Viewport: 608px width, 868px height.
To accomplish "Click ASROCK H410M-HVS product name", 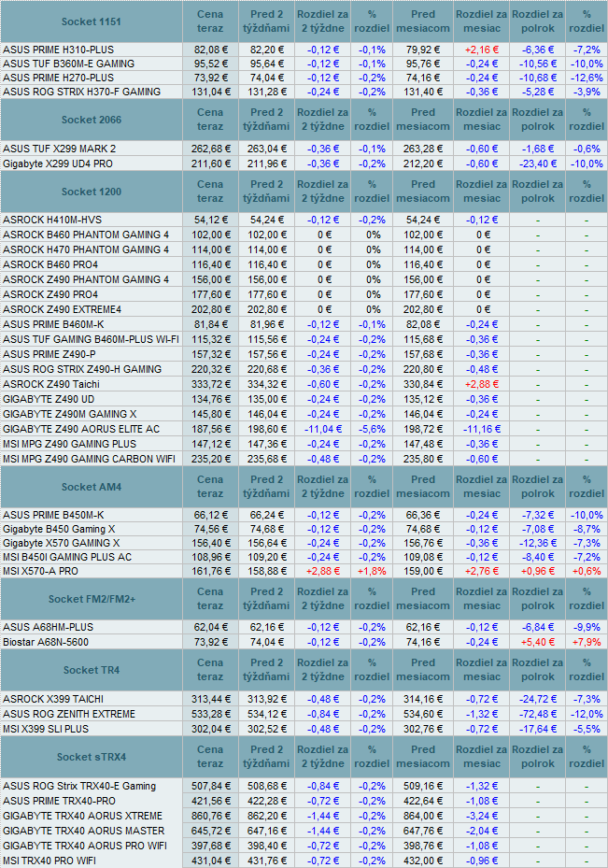I will click(x=52, y=220).
